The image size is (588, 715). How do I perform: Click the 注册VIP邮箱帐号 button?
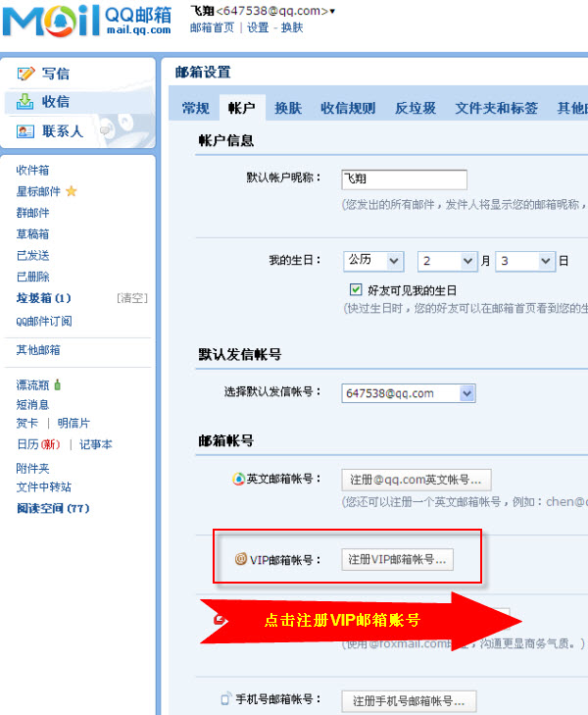(397, 559)
